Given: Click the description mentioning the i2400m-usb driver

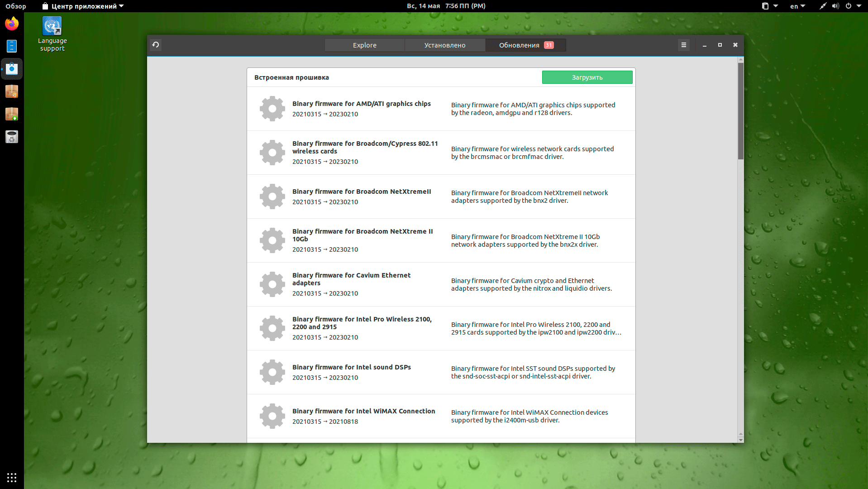Looking at the screenshot, I should (x=529, y=416).
